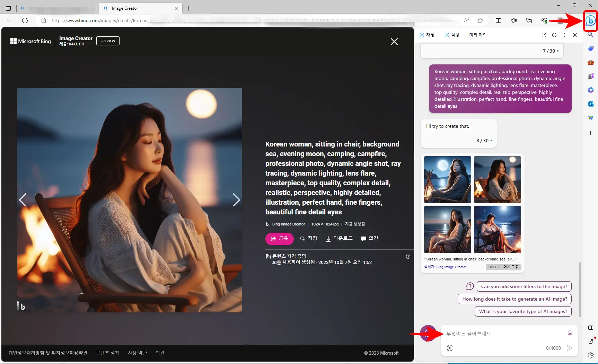Click the image attach icon near chat input

(x=449, y=348)
